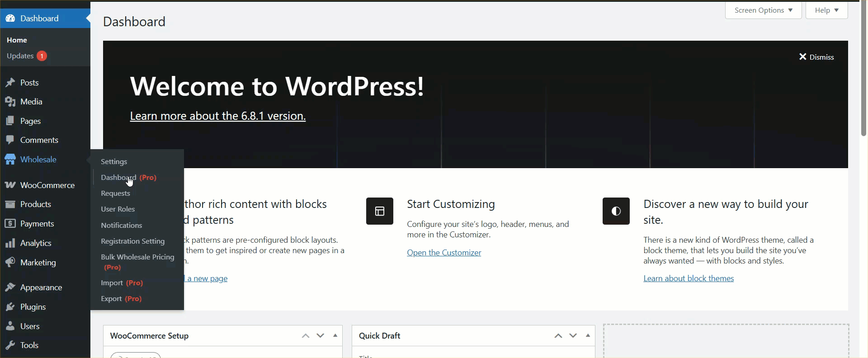Open the WooCommerce menu
868x358 pixels.
click(x=47, y=185)
